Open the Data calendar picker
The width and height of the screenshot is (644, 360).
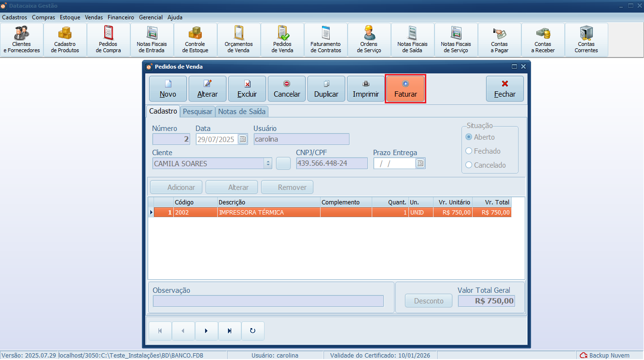click(243, 140)
